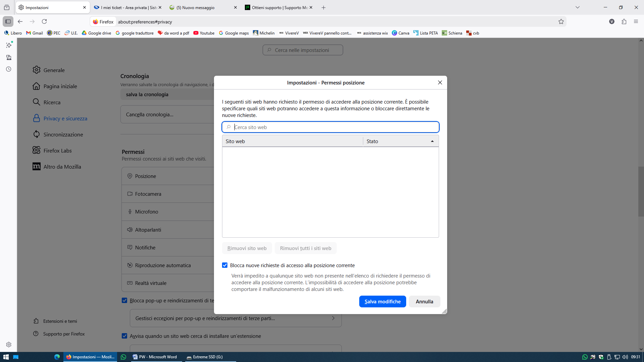Expand Gestisci eccezioni per pop-up chevron

click(333, 318)
